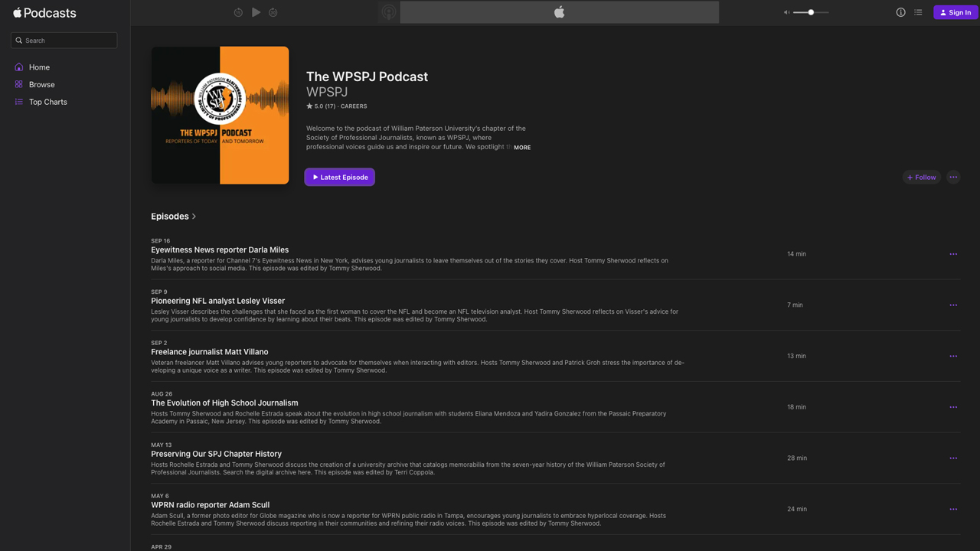
Task: Open the show's more options menu
Action: click(953, 177)
